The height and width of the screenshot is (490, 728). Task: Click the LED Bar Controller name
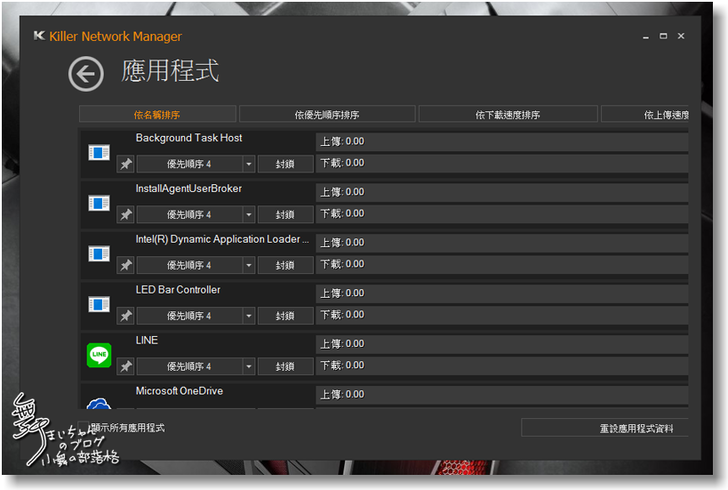[178, 290]
